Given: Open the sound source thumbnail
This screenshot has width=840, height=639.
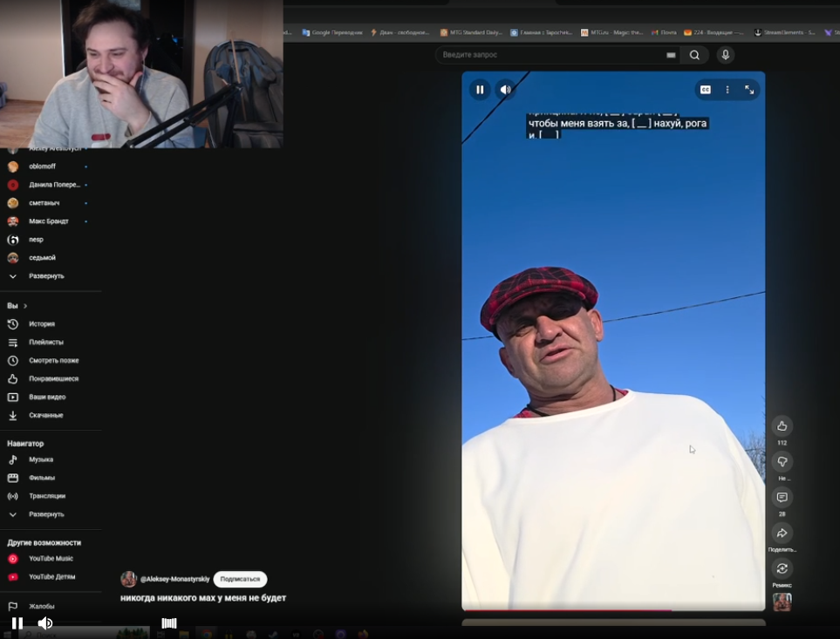Looking at the screenshot, I should [x=782, y=602].
